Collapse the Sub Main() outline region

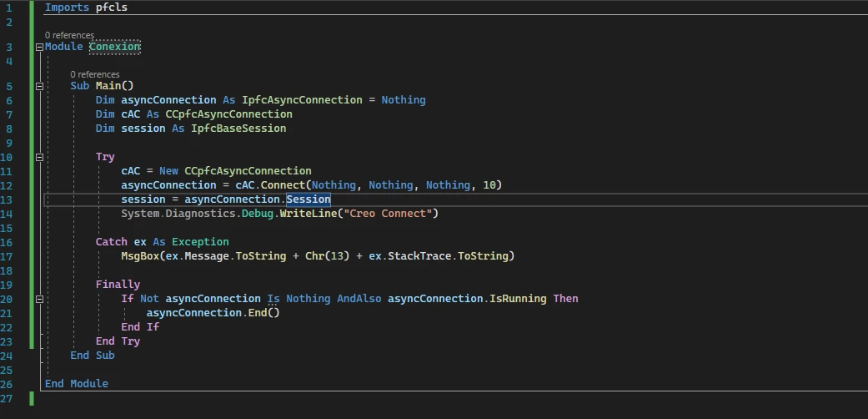(x=39, y=86)
